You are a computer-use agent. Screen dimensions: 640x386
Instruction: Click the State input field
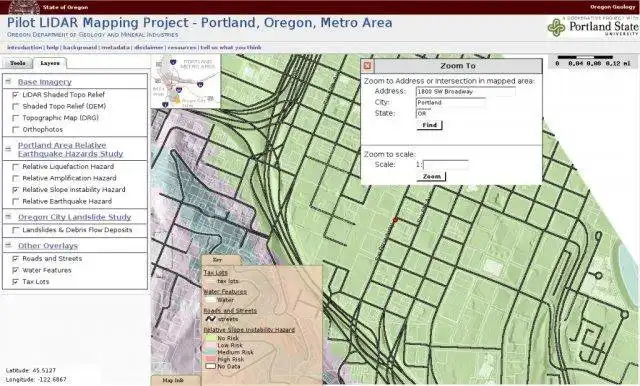[425, 113]
